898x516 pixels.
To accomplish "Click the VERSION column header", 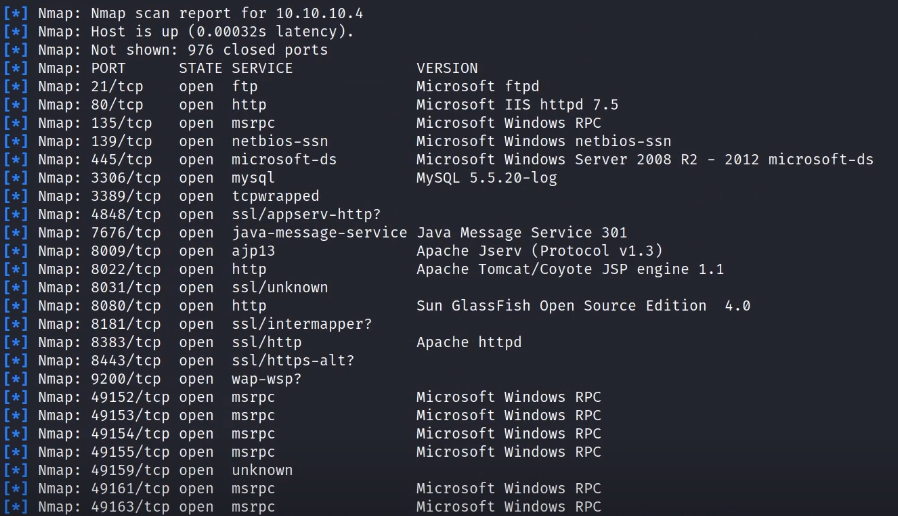I will click(x=447, y=68).
